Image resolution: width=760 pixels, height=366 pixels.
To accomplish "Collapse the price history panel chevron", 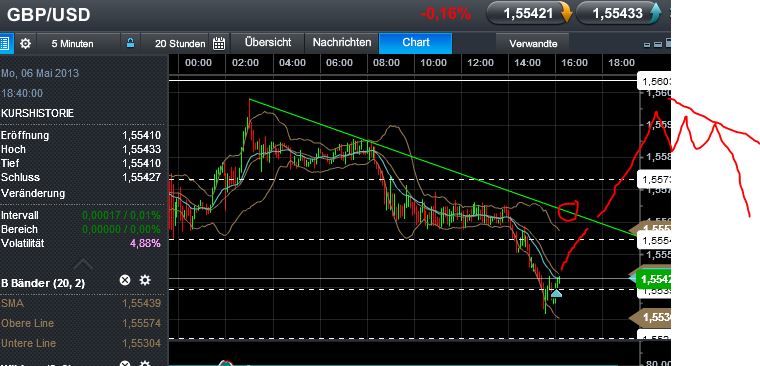I will (83, 265).
